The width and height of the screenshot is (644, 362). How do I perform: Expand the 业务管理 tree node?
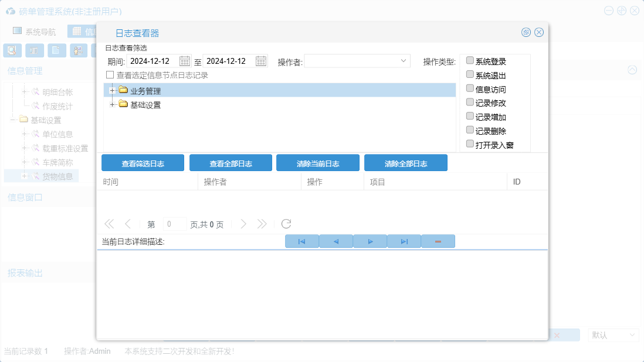click(x=112, y=90)
